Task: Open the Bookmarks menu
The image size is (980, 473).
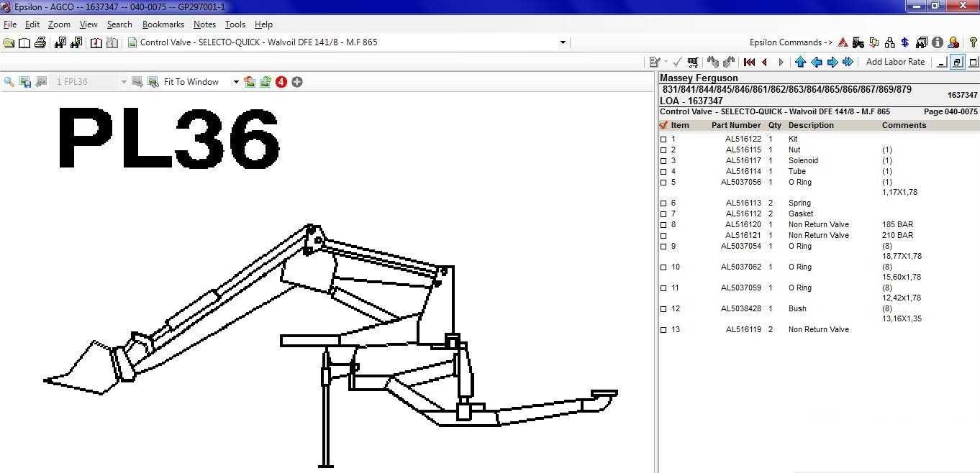Action: tap(163, 24)
